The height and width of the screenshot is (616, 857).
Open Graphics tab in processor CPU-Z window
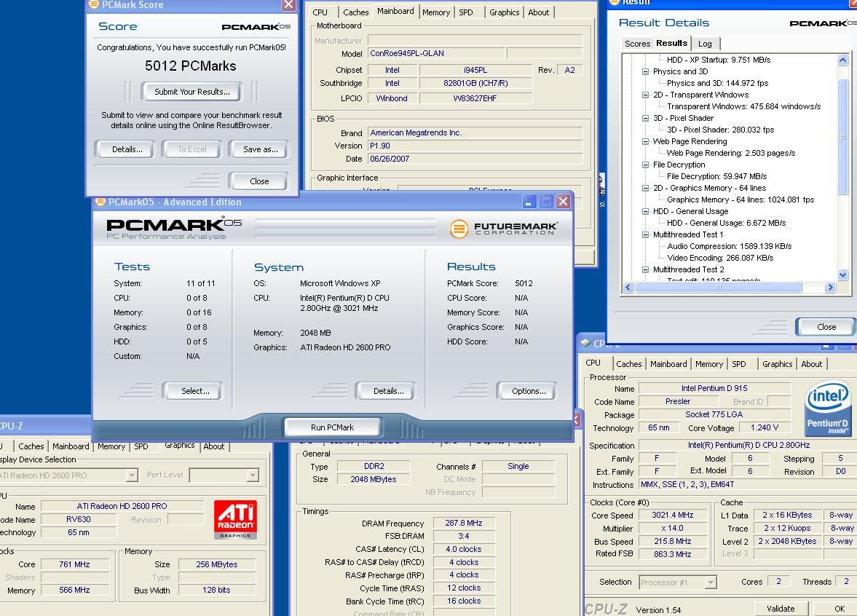(777, 364)
